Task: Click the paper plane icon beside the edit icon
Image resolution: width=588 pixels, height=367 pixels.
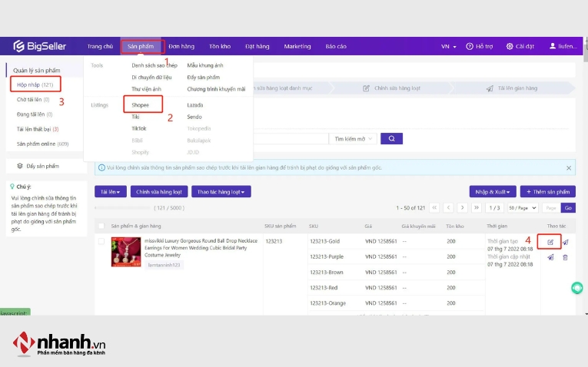Action: pos(565,242)
